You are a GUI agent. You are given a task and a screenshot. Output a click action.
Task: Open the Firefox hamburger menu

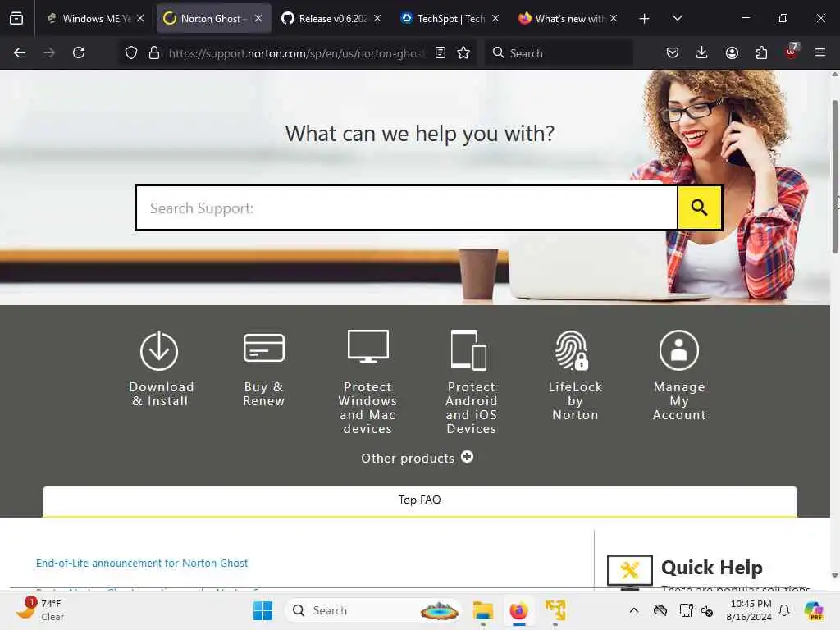[x=820, y=52]
